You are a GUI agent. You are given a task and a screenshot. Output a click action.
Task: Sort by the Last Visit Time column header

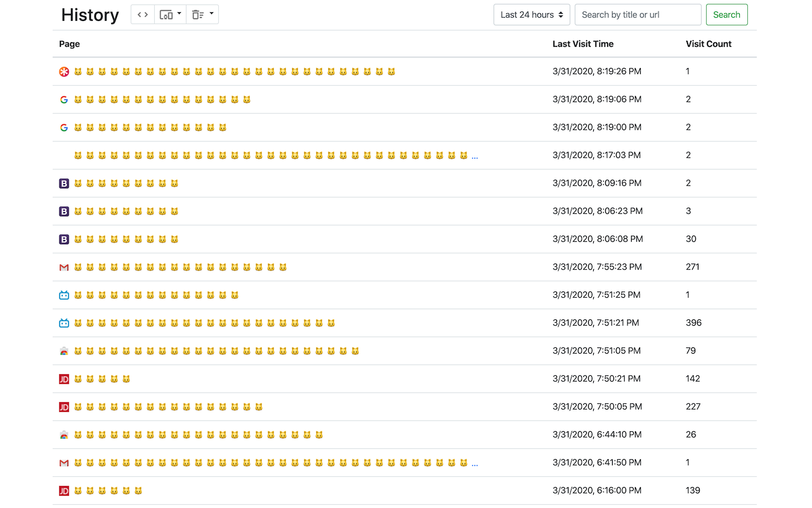583,44
